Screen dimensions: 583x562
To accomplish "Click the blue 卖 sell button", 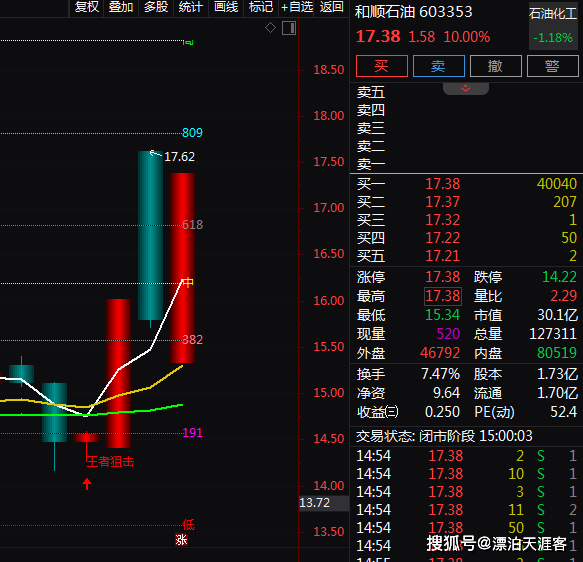I will pyautogui.click(x=439, y=66).
